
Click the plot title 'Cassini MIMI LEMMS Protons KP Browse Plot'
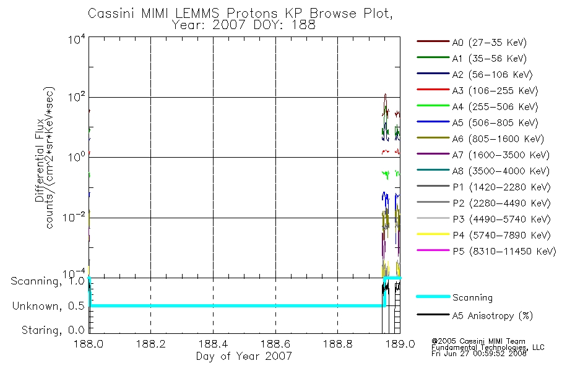pos(240,13)
